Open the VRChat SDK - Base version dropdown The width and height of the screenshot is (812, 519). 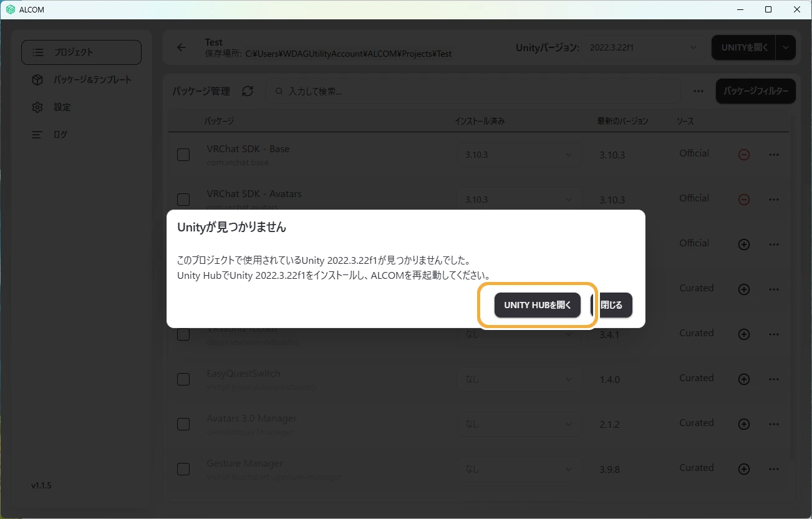pos(518,155)
